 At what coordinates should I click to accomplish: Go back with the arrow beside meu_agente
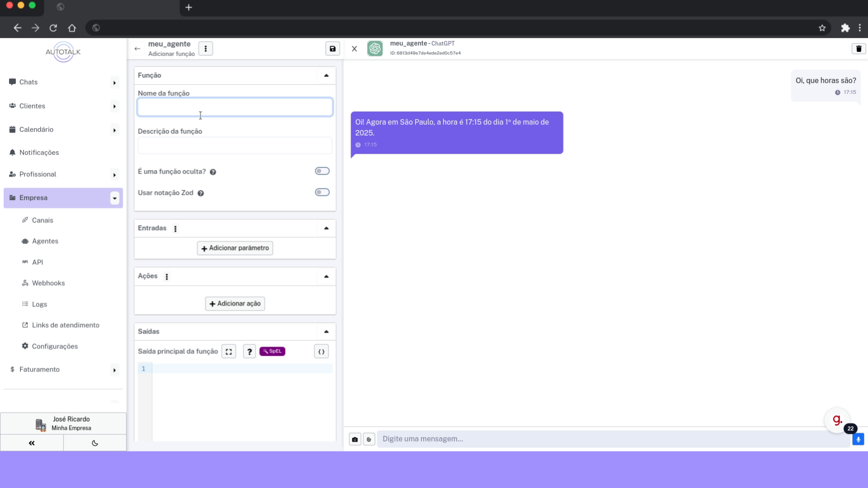coord(137,49)
